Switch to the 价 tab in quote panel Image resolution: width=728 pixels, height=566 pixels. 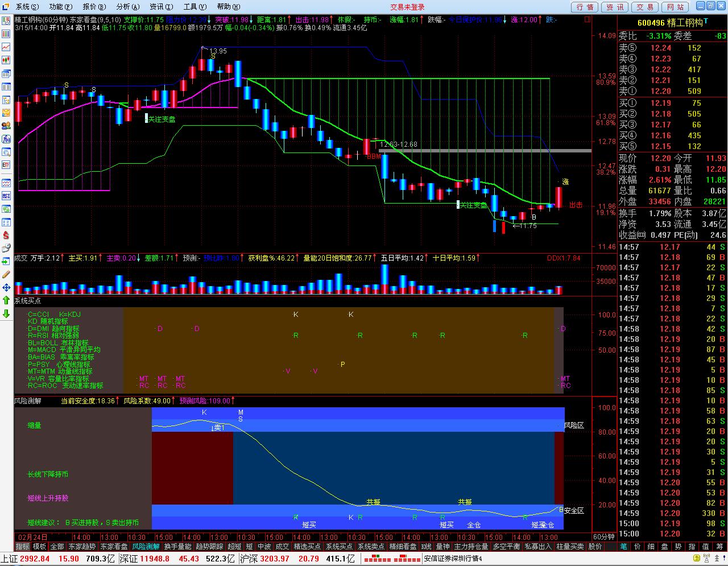pos(637,547)
